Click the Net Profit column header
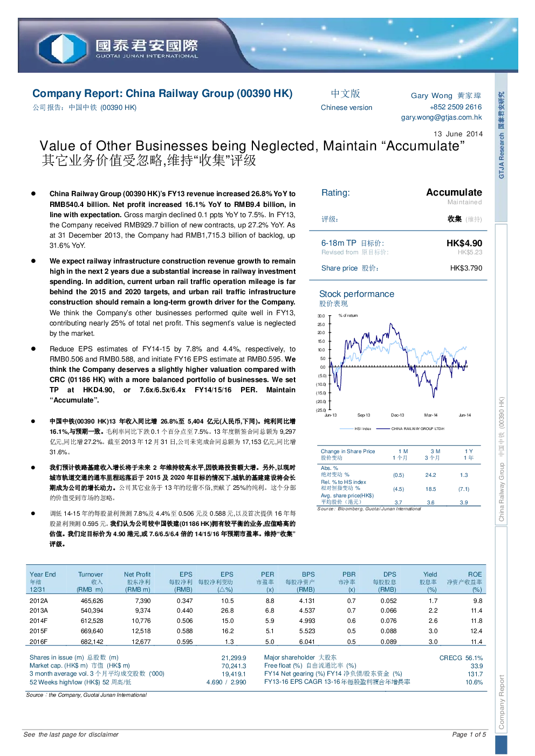The image size is (535, 756). click(137, 574)
